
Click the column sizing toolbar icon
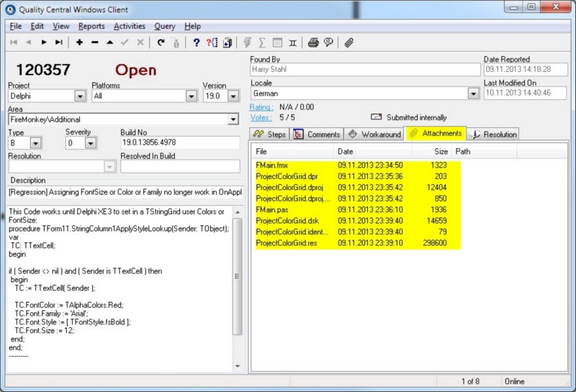[293, 43]
